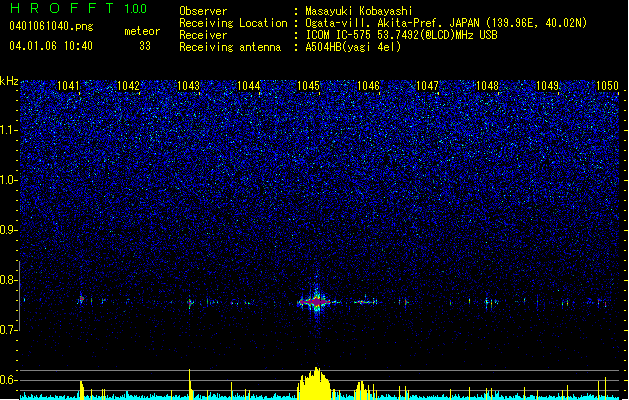Click the 1049 time marker
Image resolution: width=629 pixels, height=400 pixels.
click(x=547, y=85)
